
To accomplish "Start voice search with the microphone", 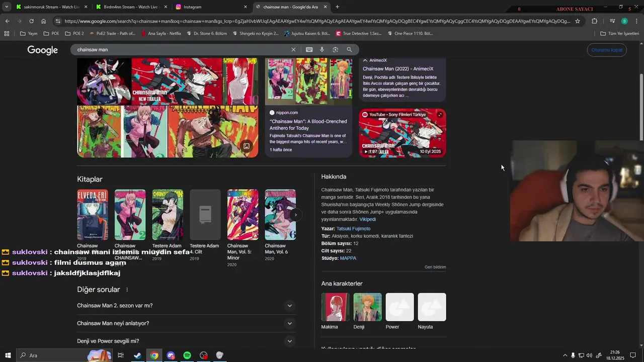I will (x=322, y=50).
